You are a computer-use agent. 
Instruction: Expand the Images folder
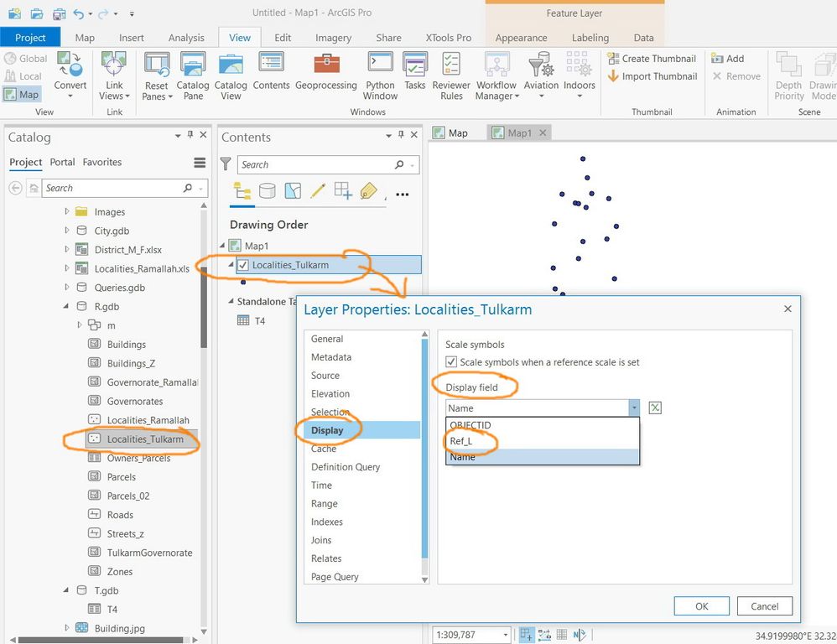coord(67,211)
